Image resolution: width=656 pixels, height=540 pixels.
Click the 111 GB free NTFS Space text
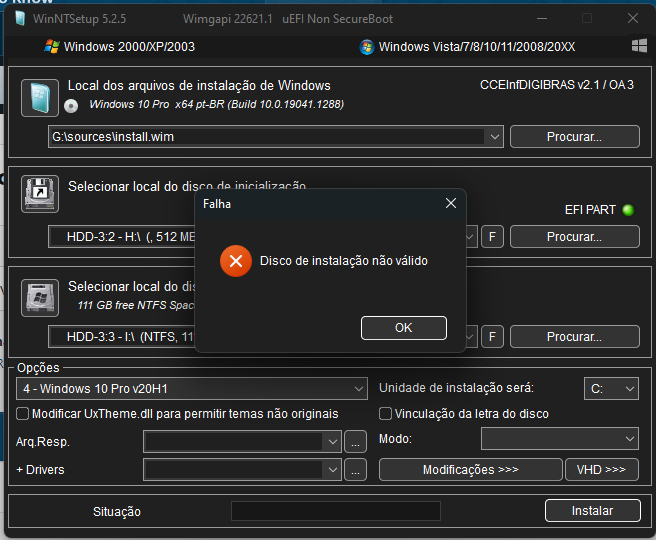(x=136, y=305)
